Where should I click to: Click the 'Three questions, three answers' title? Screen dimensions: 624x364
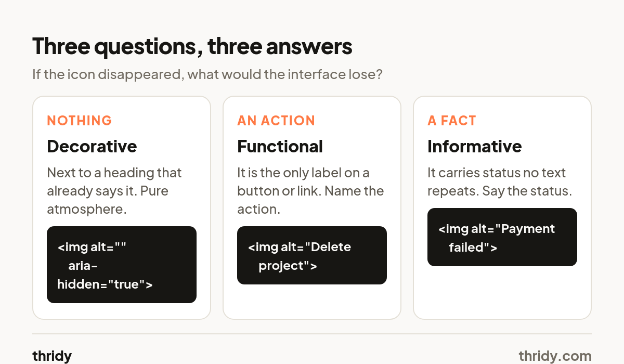point(192,47)
